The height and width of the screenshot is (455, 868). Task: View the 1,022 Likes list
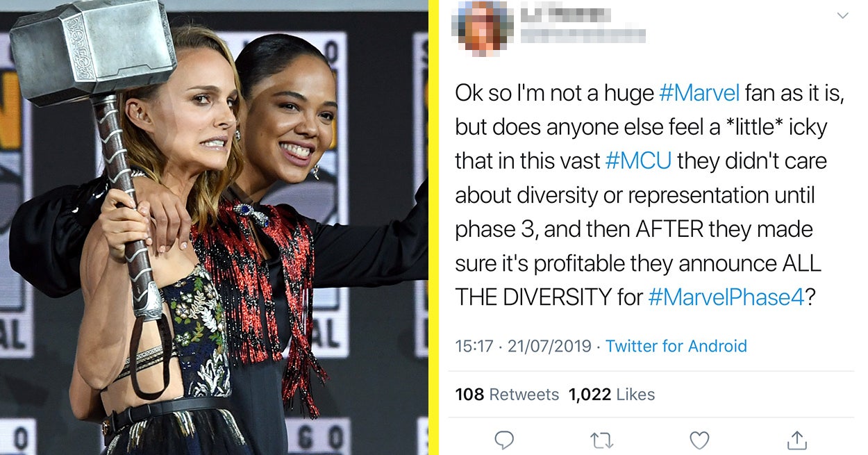(x=611, y=395)
